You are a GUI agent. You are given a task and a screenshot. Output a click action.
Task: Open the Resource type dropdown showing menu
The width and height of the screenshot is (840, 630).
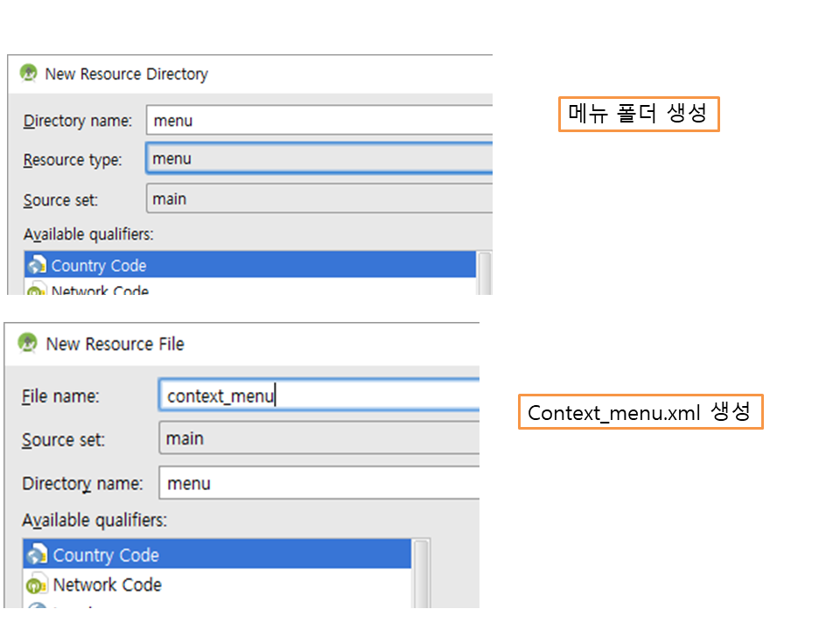click(x=318, y=159)
